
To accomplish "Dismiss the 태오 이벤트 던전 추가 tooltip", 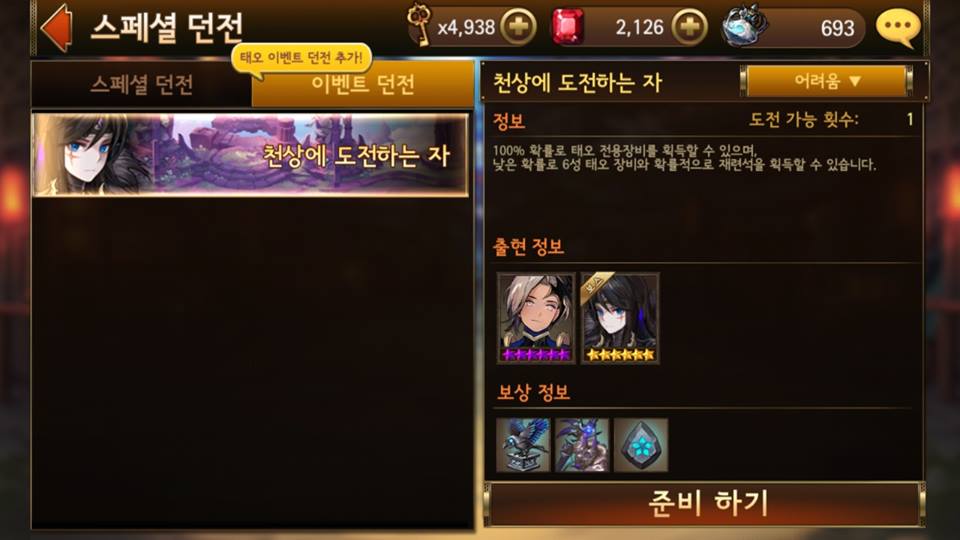I will click(x=301, y=59).
